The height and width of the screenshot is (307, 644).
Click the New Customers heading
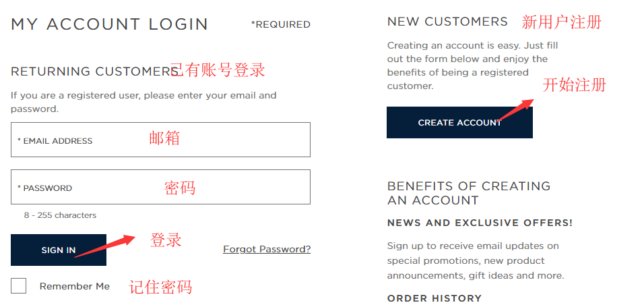(x=447, y=22)
